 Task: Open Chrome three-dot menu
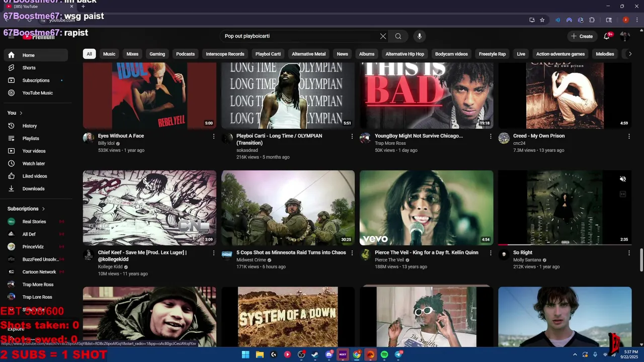coord(636,20)
